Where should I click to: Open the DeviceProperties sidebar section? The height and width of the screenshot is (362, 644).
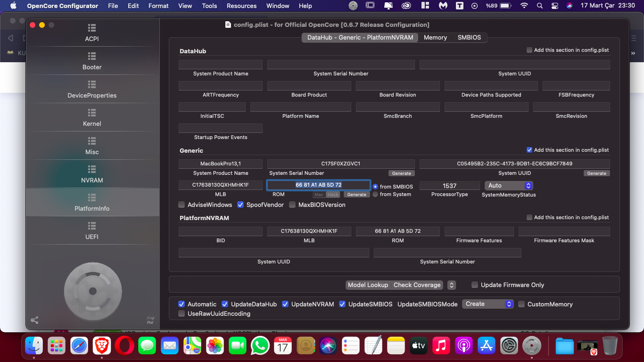click(92, 90)
